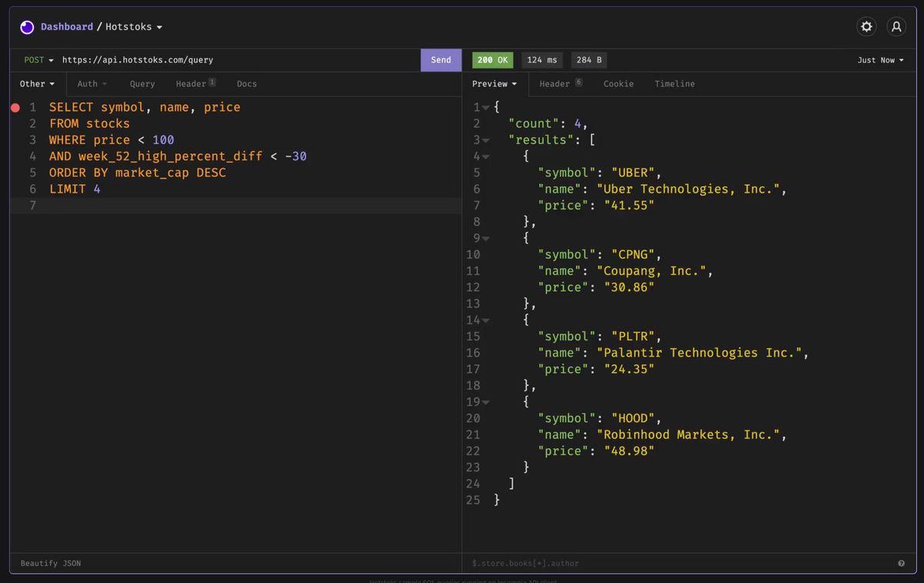Screen dimensions: 924x583
Task: Click the "UBER" symbol value
Action: point(633,173)
